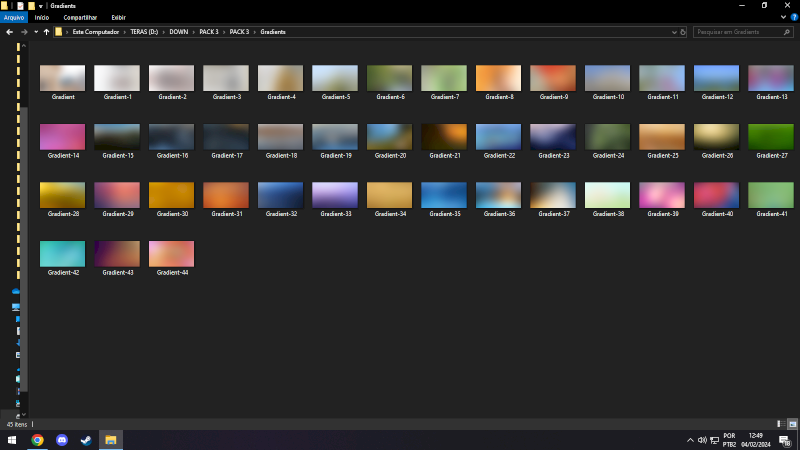Show hidden system tray icons
800x450 pixels.
(689, 440)
